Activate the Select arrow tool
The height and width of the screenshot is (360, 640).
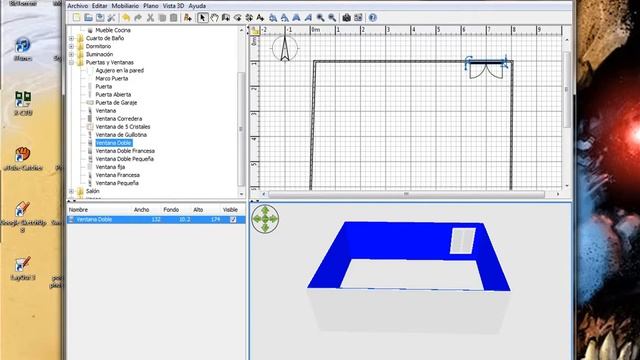pos(202,18)
